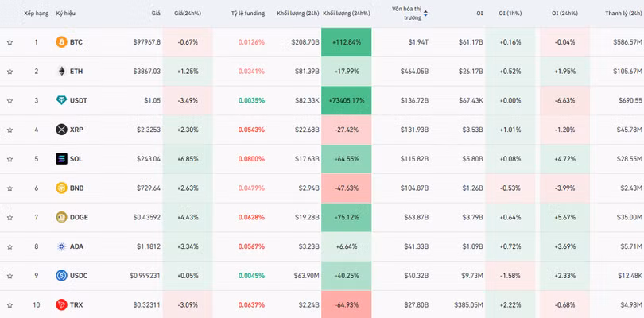
Task: Click the Tether (USDT) coin icon
Action: (x=61, y=100)
